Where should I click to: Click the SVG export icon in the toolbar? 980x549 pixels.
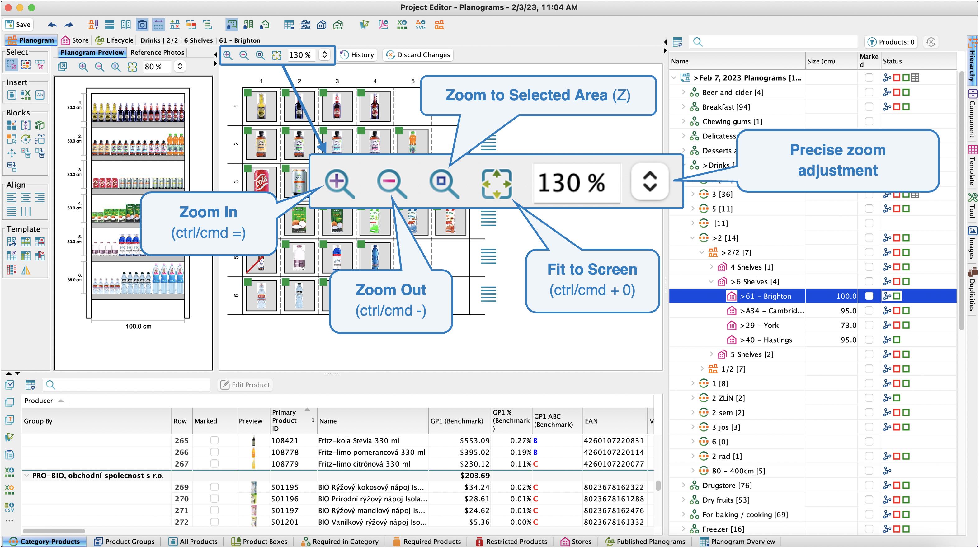click(x=420, y=25)
